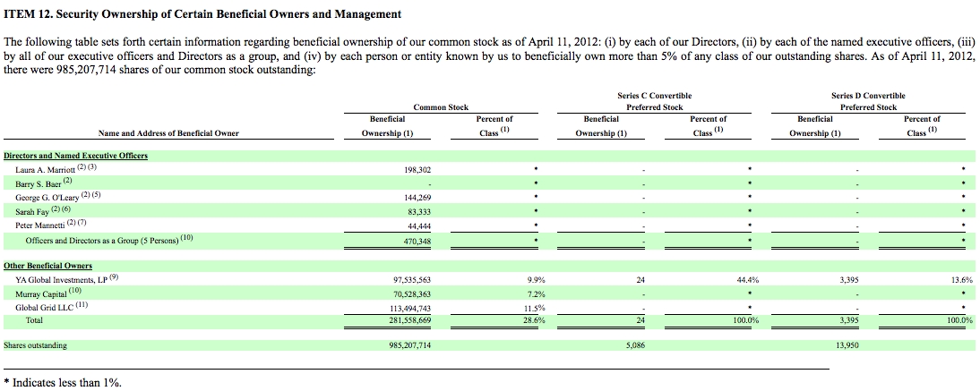
Task: Click the Name and Address of Beneficial Owner header
Action: pos(168,133)
